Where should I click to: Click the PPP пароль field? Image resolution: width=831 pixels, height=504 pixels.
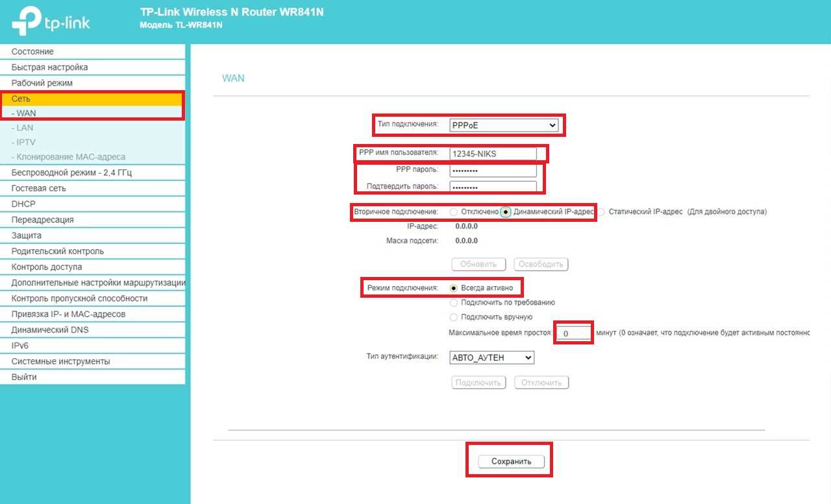pyautogui.click(x=493, y=170)
